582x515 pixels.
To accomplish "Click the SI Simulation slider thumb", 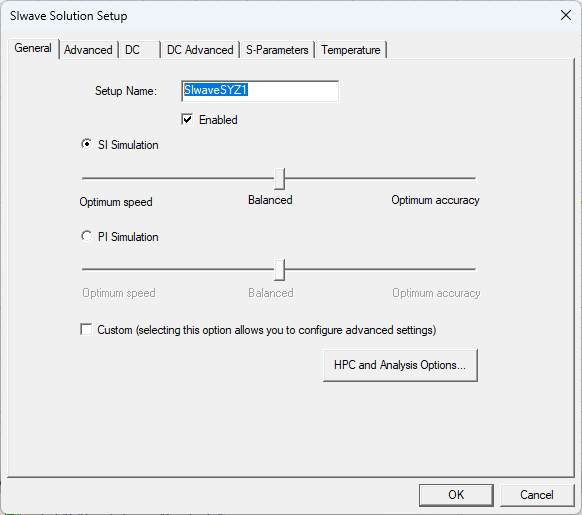I will point(279,179).
